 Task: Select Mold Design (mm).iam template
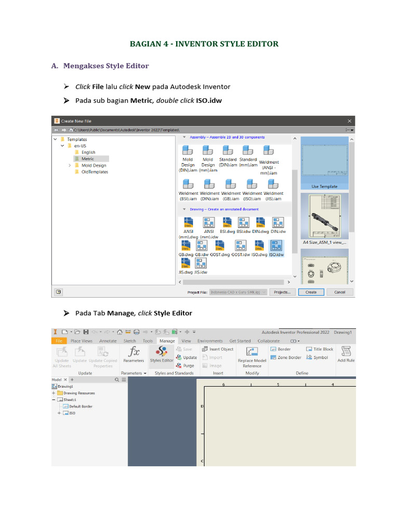(208, 159)
